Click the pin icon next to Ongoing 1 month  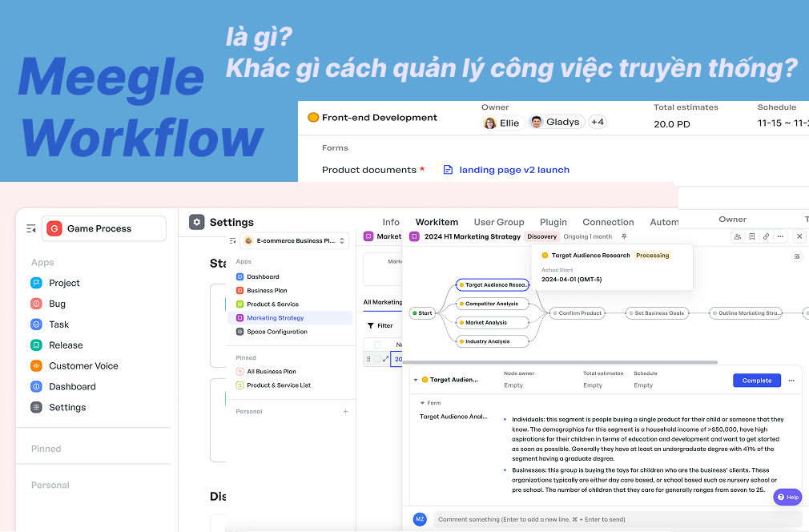coord(624,236)
